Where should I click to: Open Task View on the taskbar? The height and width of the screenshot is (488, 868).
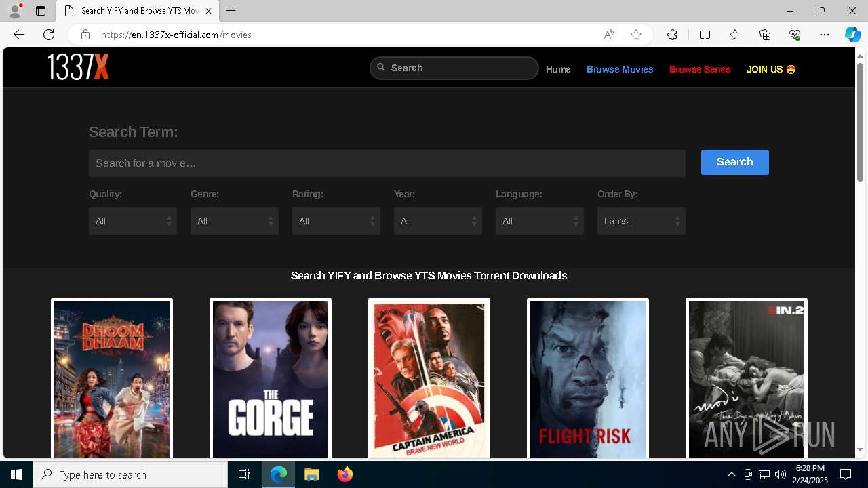point(244,474)
